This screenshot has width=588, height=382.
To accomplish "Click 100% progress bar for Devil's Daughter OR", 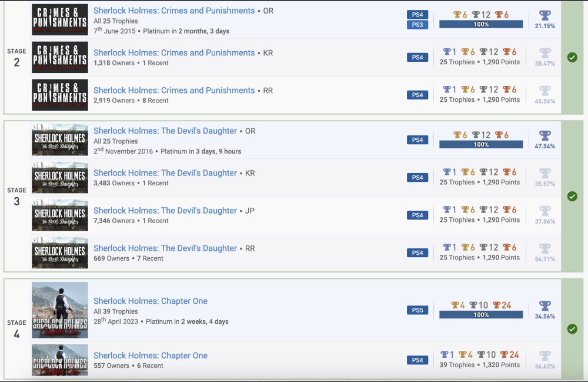I will pos(481,145).
